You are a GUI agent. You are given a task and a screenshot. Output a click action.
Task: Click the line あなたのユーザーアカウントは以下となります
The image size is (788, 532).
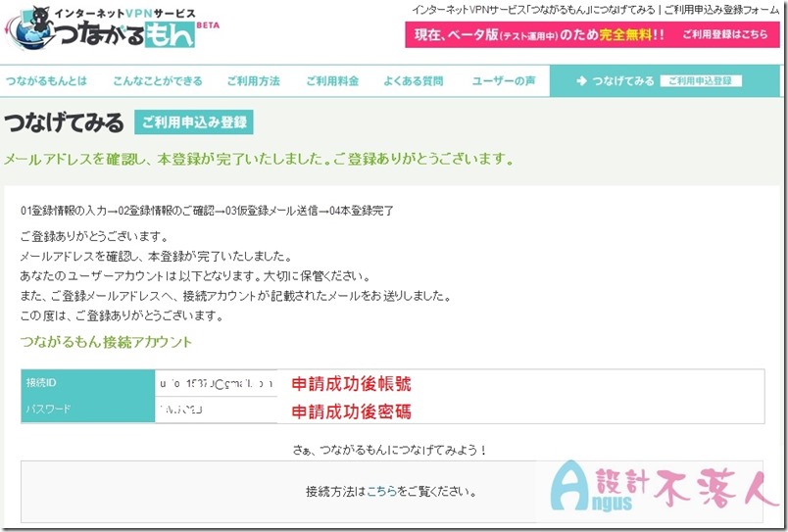195,275
